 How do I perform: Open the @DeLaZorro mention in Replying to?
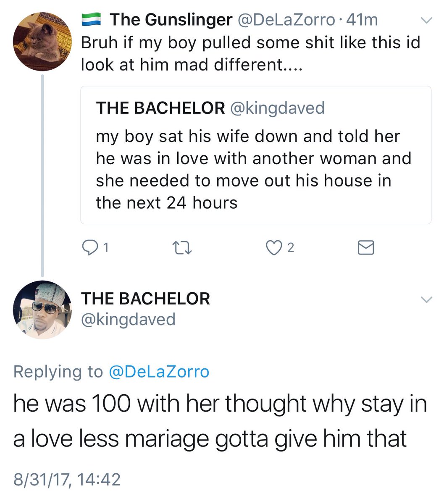coord(159,372)
